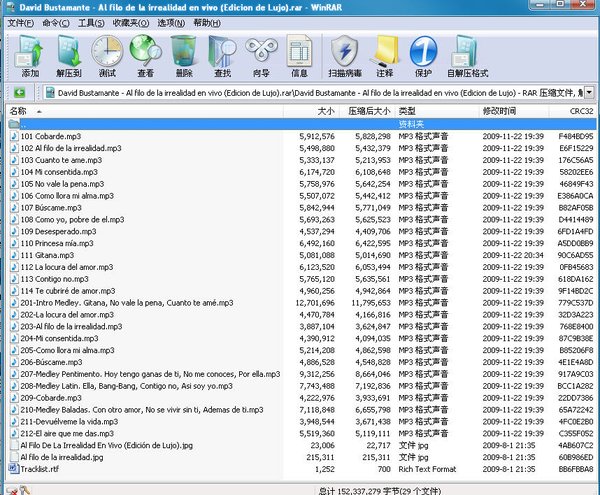
Task: Click the tools icon in status bar
Action: (x=25, y=490)
